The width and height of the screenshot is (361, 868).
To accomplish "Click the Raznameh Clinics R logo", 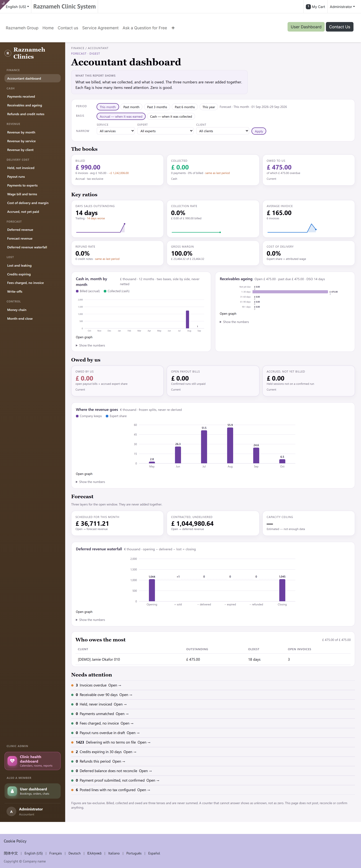I will 8,53.
